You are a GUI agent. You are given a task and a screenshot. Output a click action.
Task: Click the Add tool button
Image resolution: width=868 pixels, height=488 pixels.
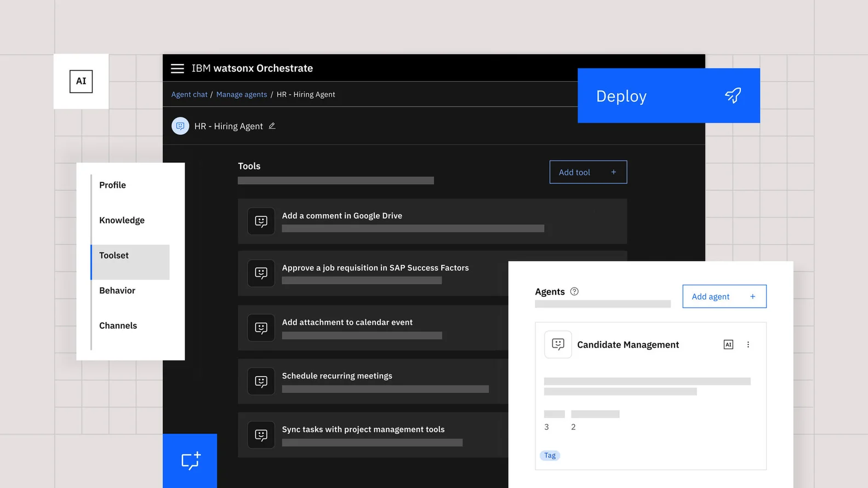point(588,172)
